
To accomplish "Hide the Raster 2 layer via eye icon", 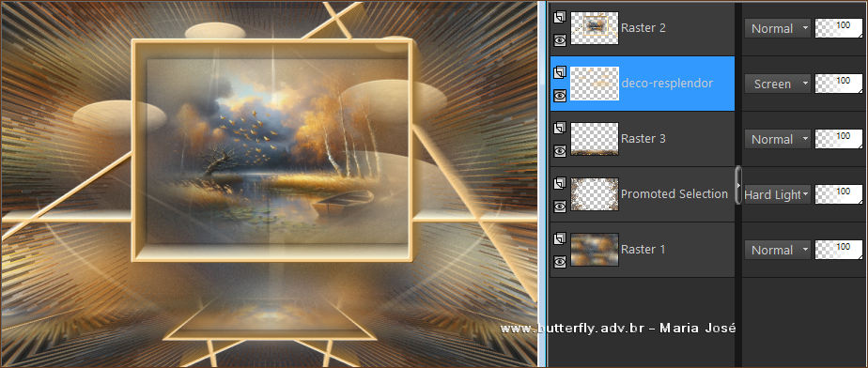I will coord(560,39).
